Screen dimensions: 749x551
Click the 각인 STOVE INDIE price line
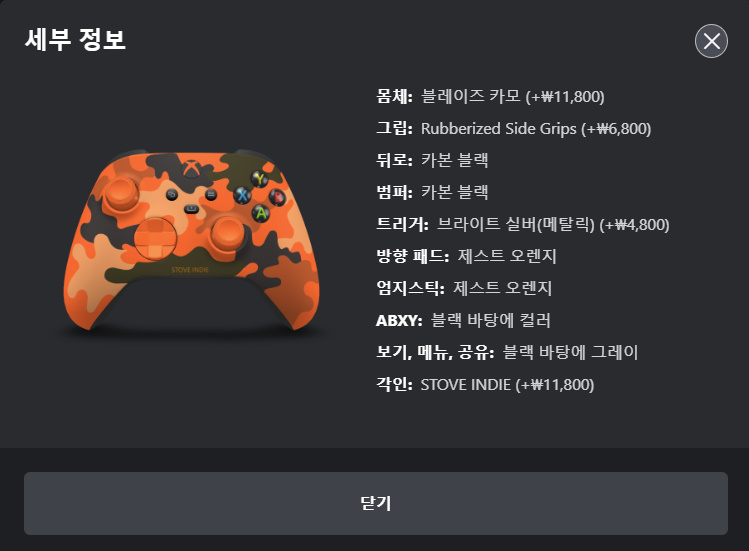(x=485, y=384)
